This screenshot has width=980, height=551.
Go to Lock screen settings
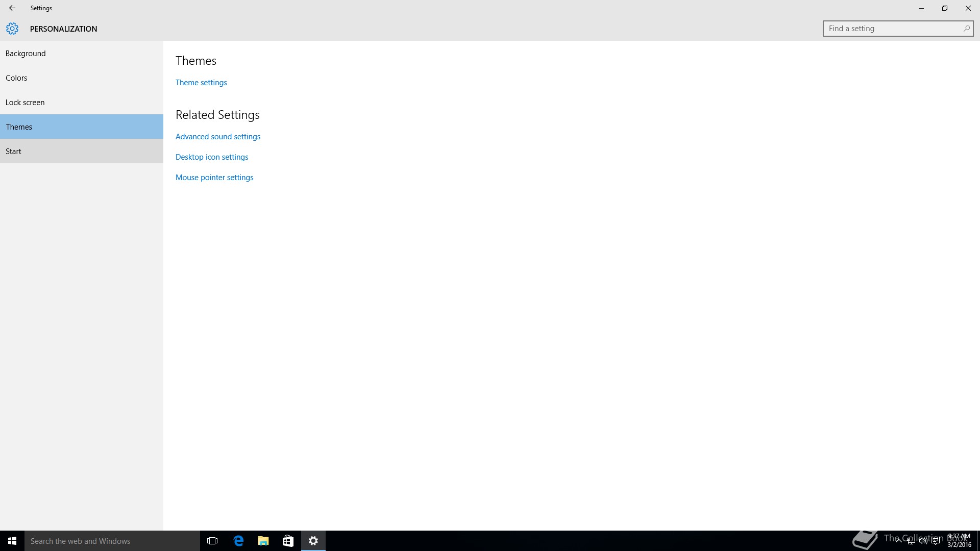pyautogui.click(x=25, y=103)
